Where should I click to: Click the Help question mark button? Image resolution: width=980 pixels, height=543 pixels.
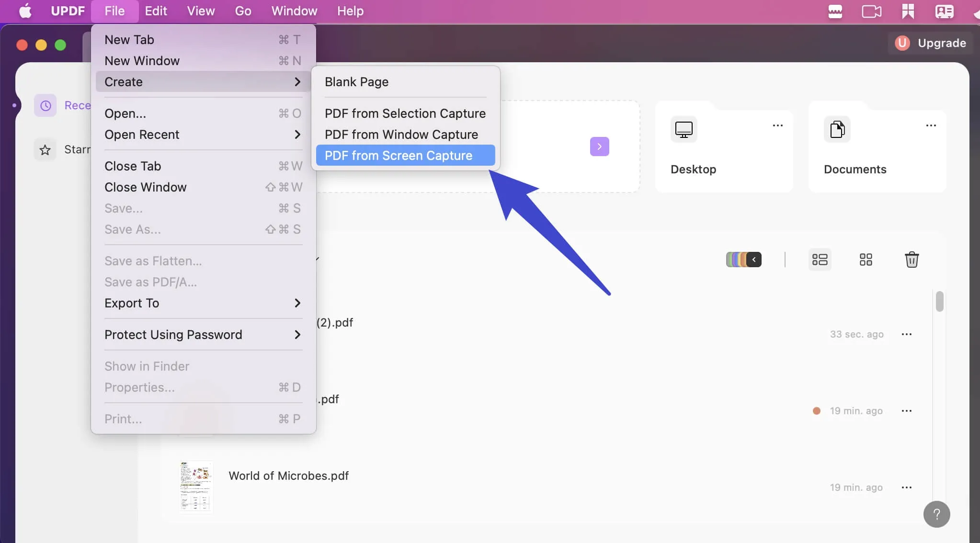click(x=936, y=514)
